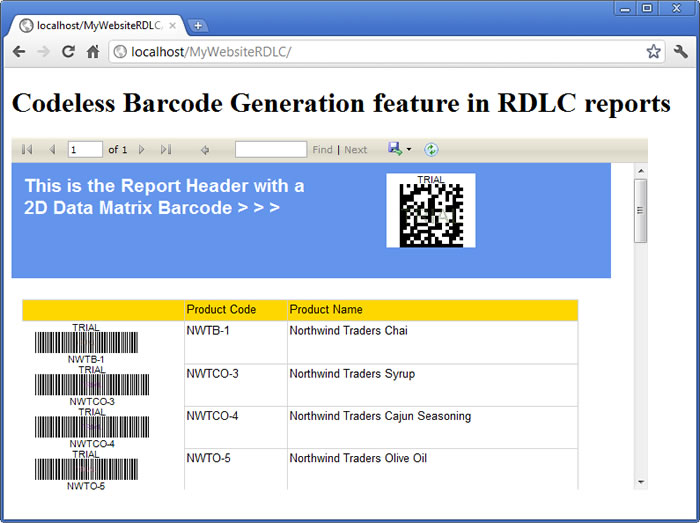
Task: Click the Find link in report toolbar
Action: tap(322, 150)
